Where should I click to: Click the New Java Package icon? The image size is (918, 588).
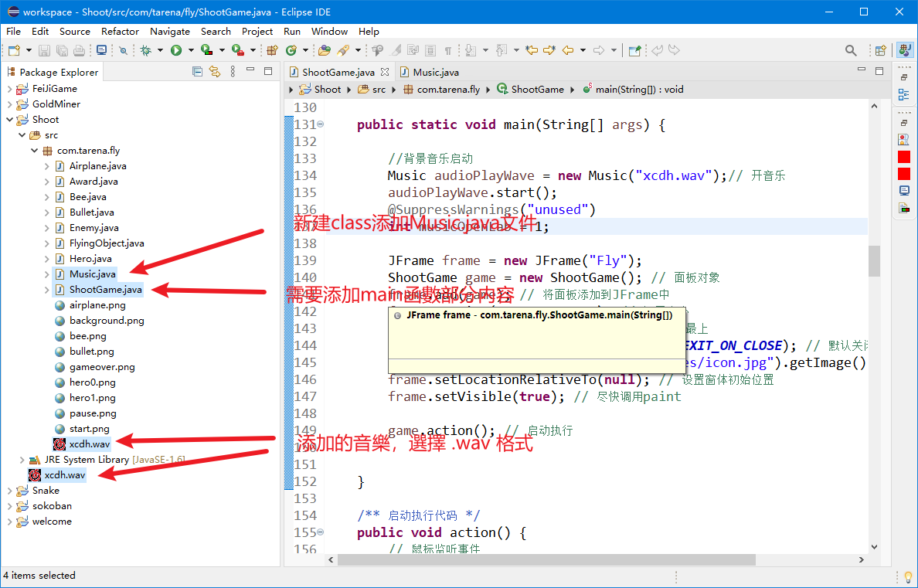point(272,50)
